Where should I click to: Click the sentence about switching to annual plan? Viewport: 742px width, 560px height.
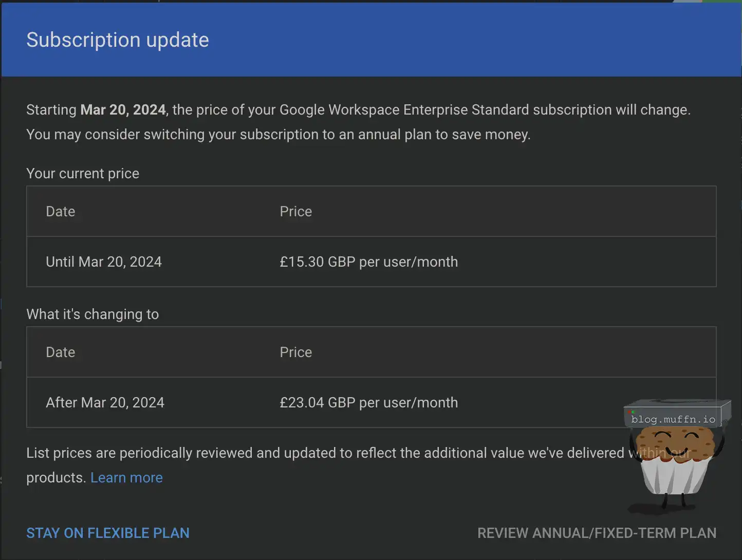click(278, 134)
